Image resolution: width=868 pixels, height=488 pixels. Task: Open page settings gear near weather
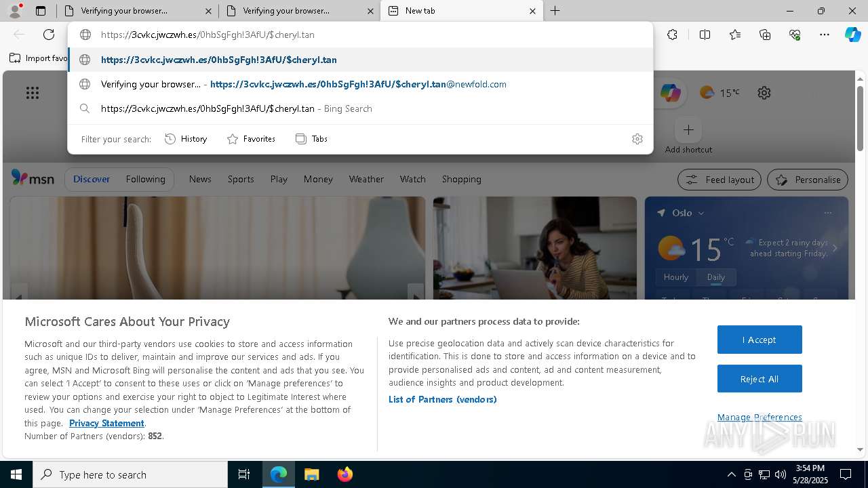click(764, 93)
